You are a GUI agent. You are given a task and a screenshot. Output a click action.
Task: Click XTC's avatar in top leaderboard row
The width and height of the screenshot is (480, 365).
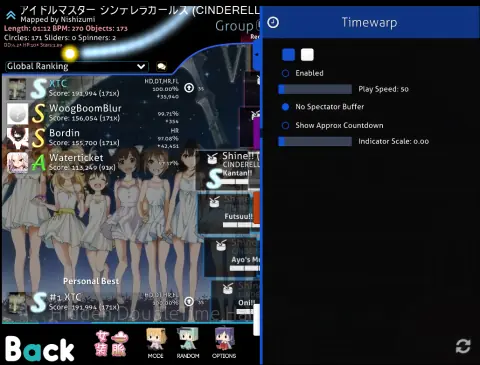[x=17, y=89]
